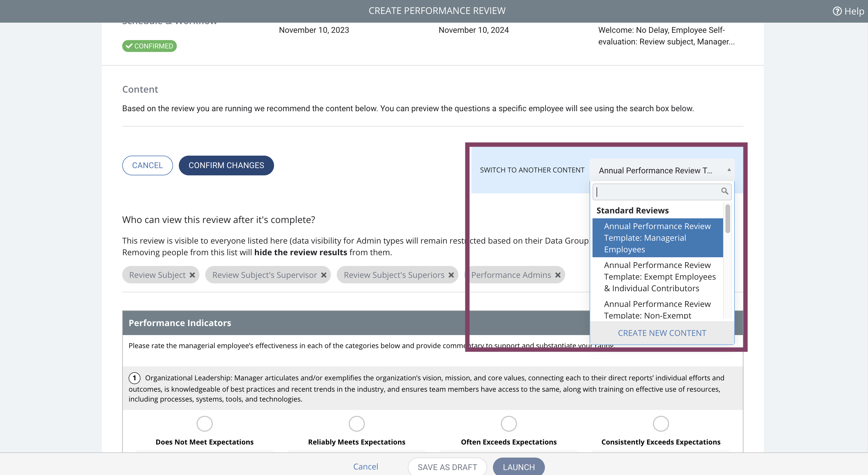The width and height of the screenshot is (868, 475).
Task: Click CREATE PERFORMANCE REVIEW title
Action: pyautogui.click(x=437, y=11)
